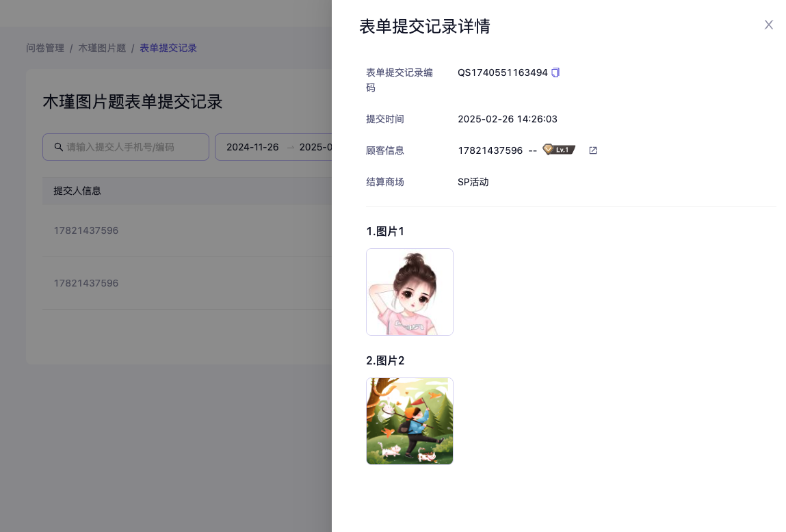This screenshot has width=786, height=532.
Task: Navigate to 木槿图片题 breadcrumb link
Action: pos(102,48)
